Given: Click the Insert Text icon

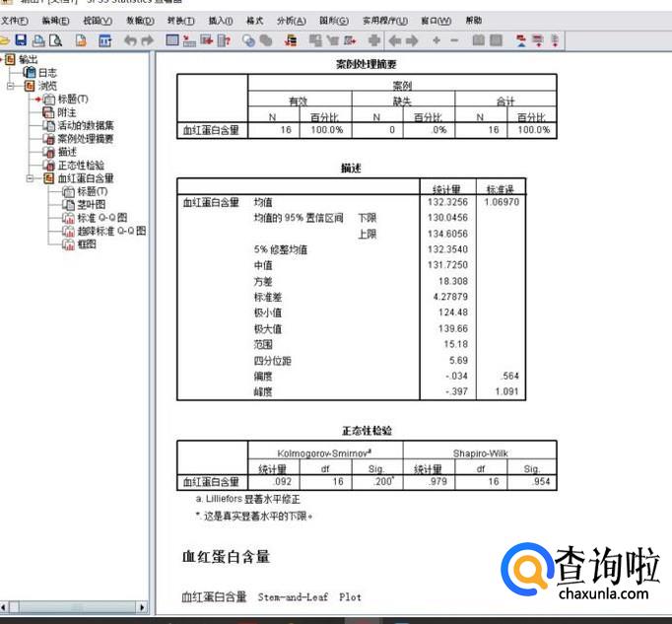Looking at the screenshot, I should coord(555,40).
